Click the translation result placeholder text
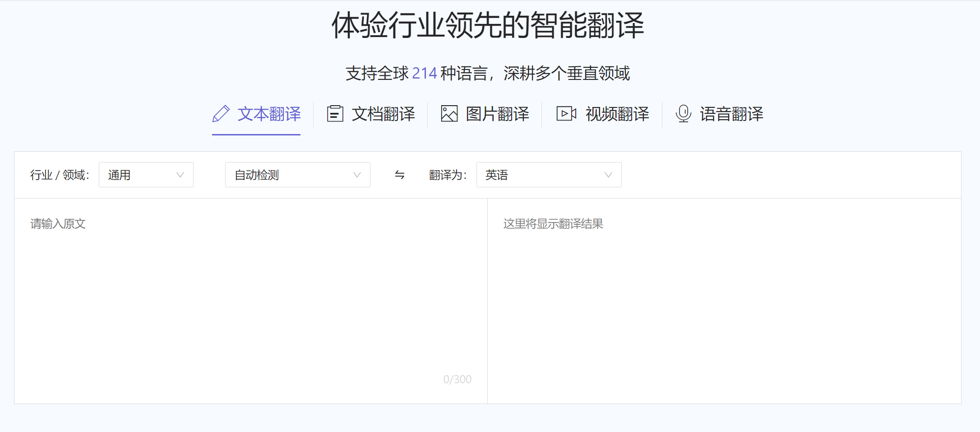 [x=553, y=223]
